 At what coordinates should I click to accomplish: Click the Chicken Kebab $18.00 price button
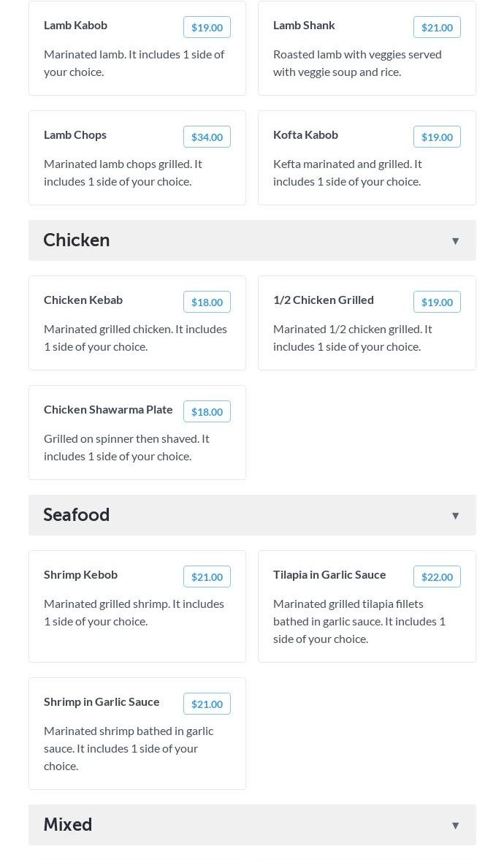(207, 302)
